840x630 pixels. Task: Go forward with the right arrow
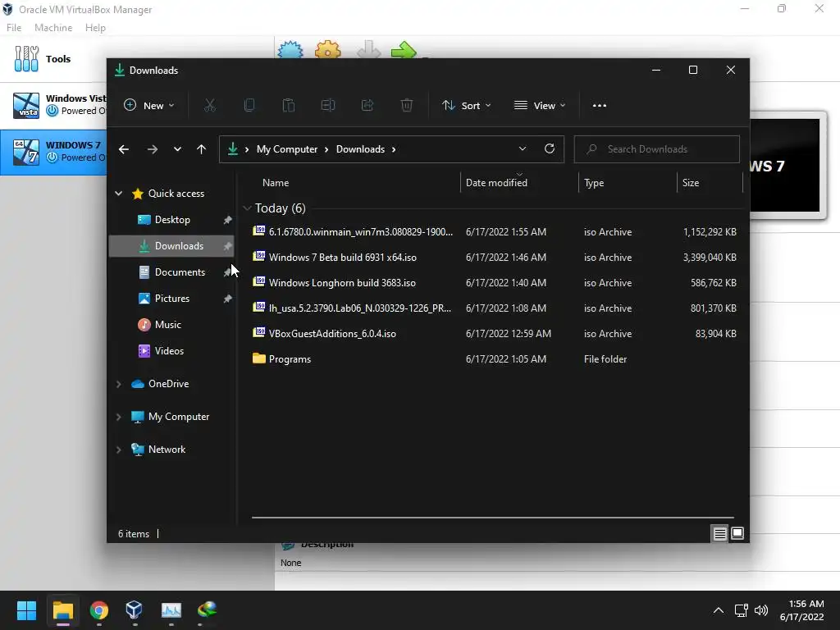[x=152, y=149]
